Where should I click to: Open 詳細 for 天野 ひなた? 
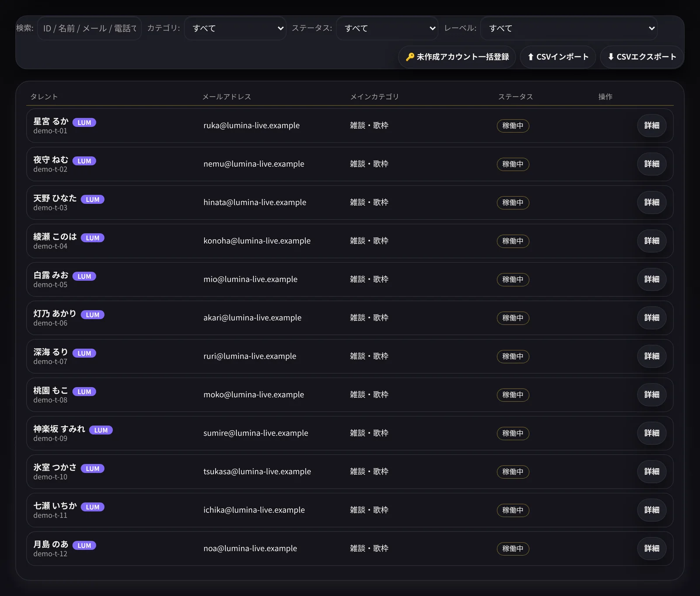[x=651, y=202]
